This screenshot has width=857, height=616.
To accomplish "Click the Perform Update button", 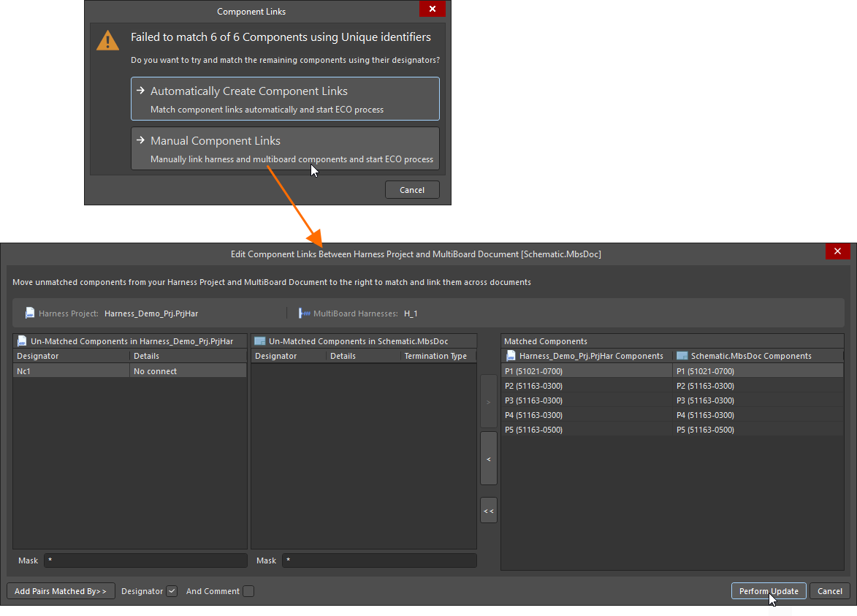I will tap(769, 591).
